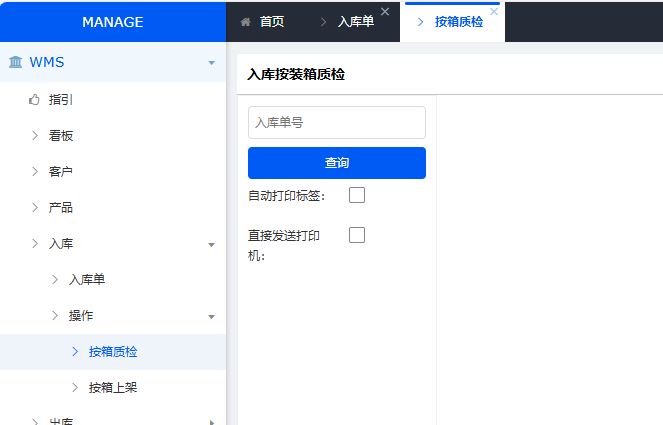This screenshot has height=425, width=663.
Task: Expand the 出库 menu arrow
Action: [x=211, y=422]
